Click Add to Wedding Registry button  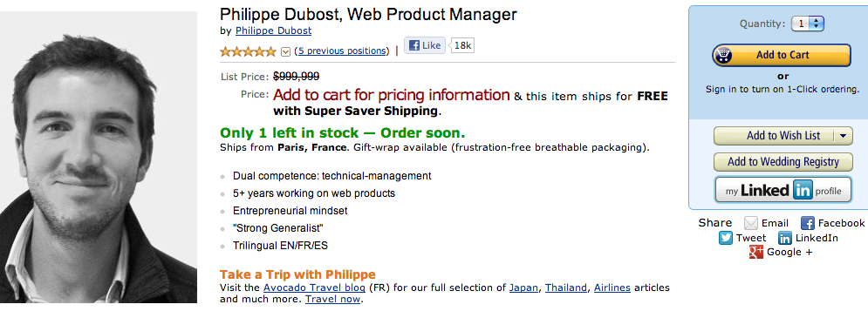783,161
